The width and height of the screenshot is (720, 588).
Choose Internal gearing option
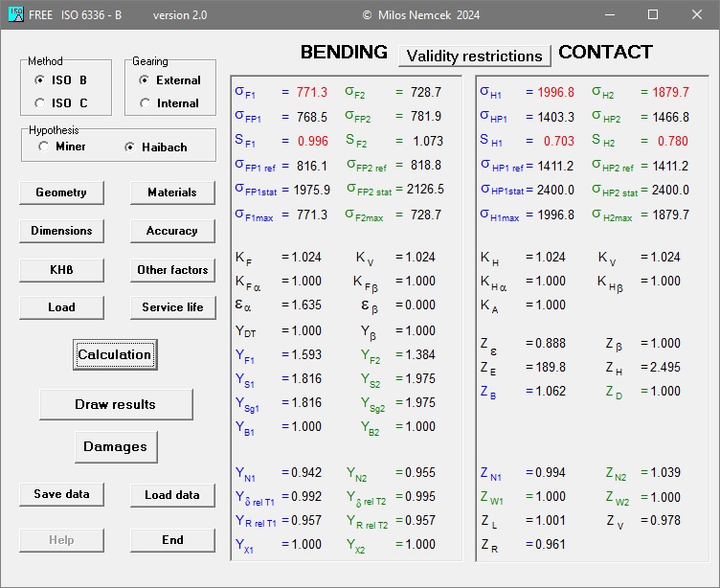(169, 102)
